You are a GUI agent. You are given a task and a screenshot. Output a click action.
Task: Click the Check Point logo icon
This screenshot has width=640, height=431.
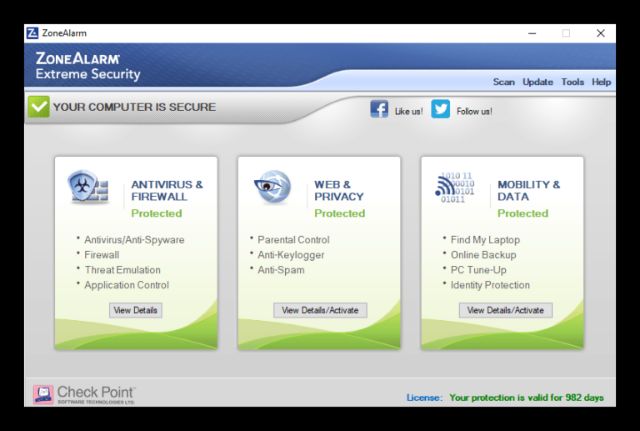coord(43,395)
